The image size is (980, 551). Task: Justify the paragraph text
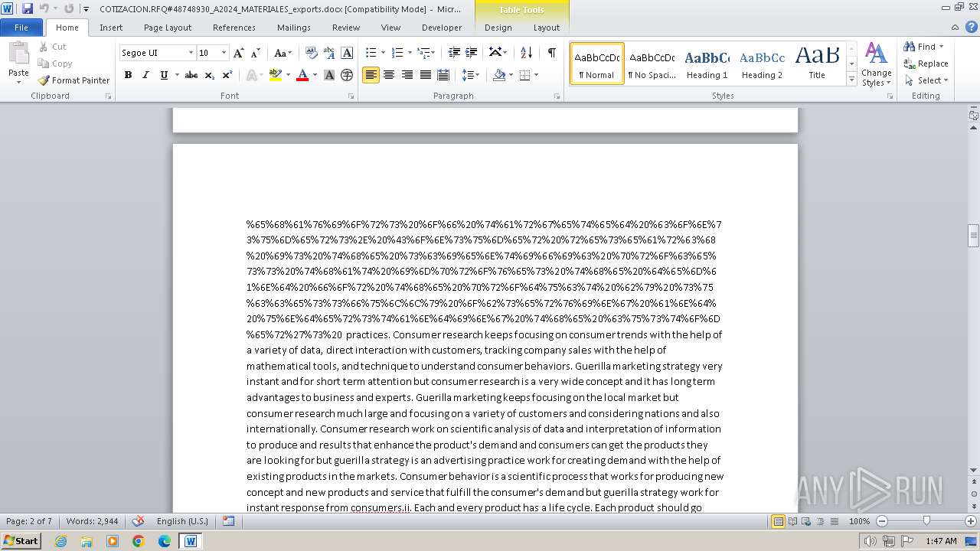pyautogui.click(x=425, y=75)
